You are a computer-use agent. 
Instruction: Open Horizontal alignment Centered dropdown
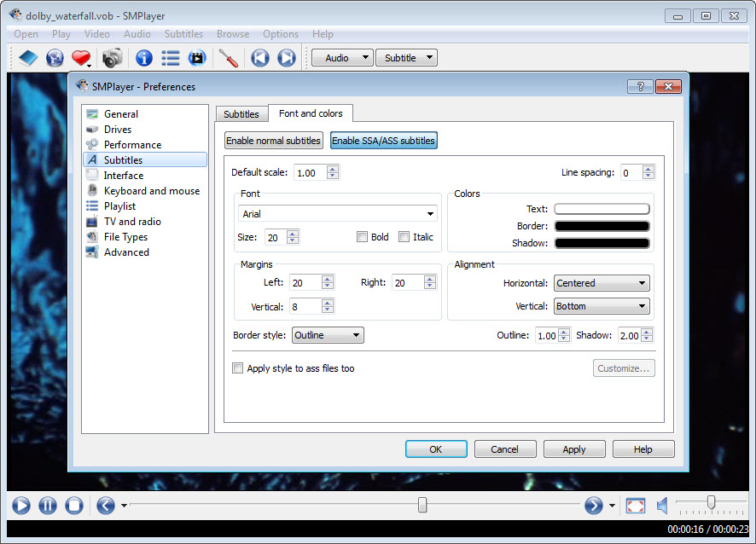point(602,283)
